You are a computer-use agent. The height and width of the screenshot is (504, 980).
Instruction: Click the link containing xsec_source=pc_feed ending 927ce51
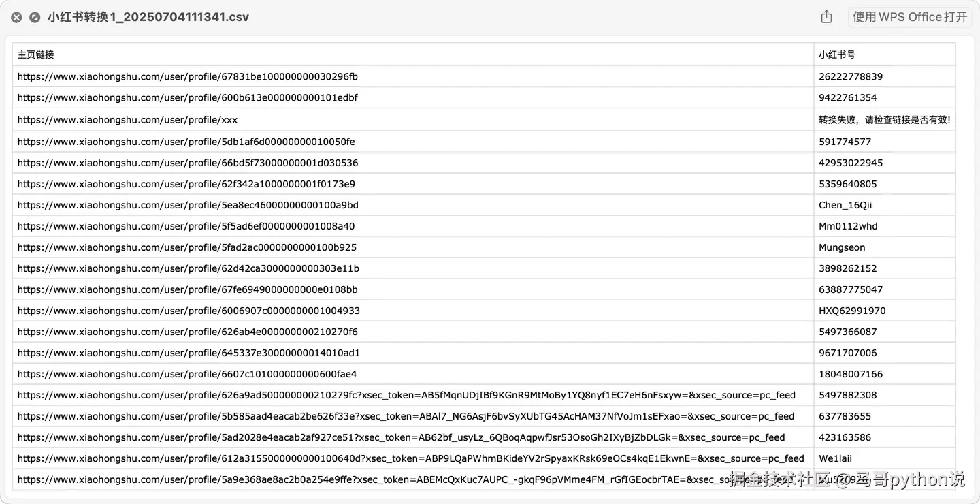click(x=401, y=437)
